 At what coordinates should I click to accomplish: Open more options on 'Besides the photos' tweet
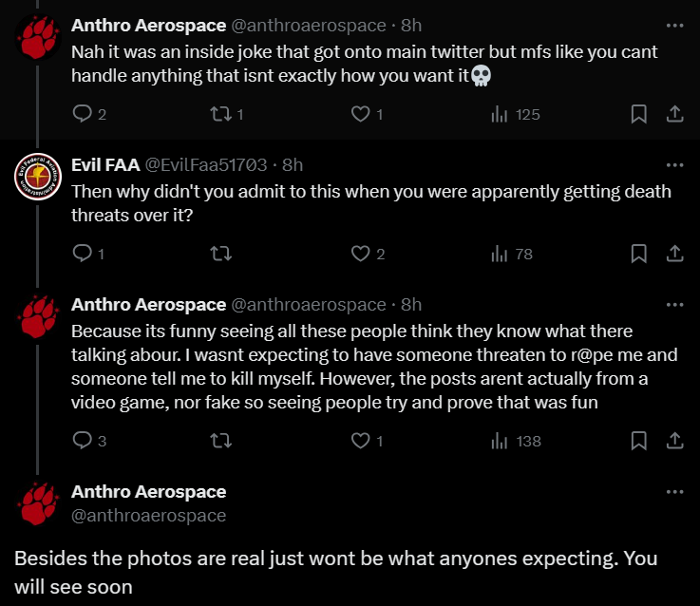pyautogui.click(x=674, y=492)
